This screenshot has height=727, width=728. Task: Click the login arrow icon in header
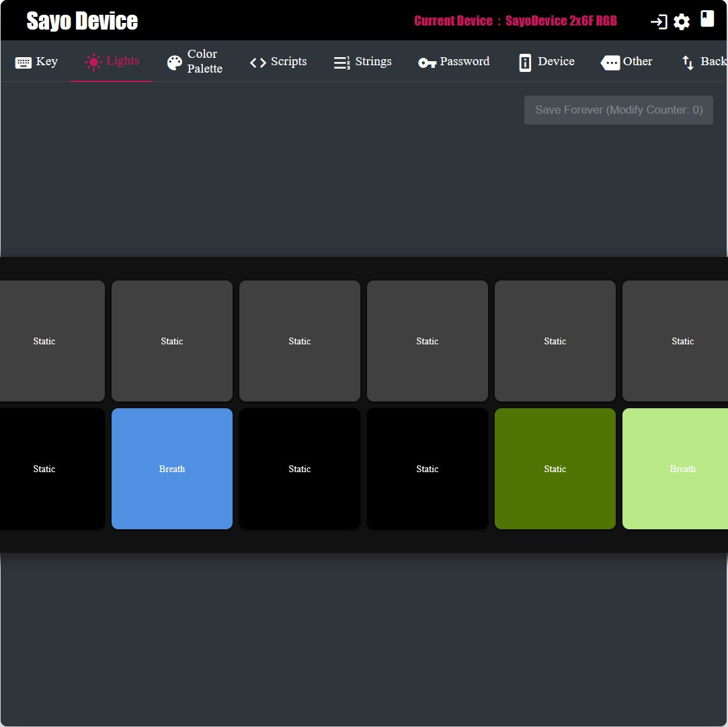coord(658,22)
